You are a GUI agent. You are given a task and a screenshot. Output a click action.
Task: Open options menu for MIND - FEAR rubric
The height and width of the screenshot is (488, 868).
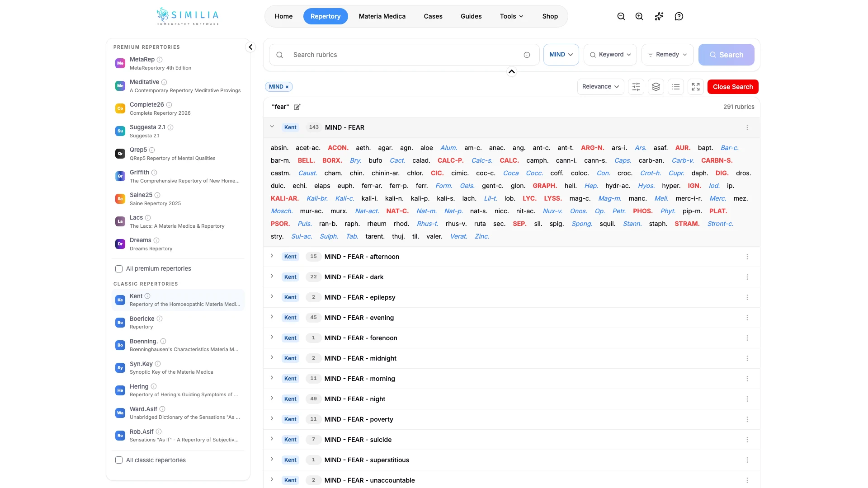pos(747,127)
